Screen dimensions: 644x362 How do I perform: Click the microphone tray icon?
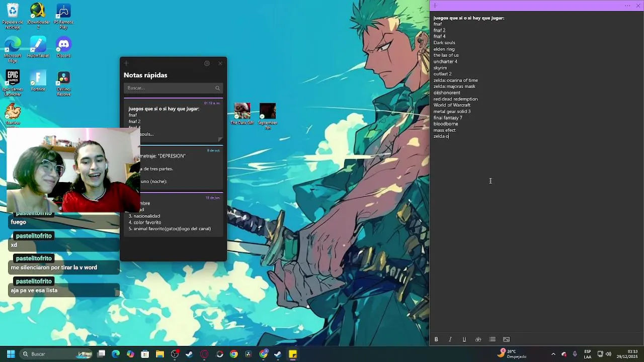[575, 354]
